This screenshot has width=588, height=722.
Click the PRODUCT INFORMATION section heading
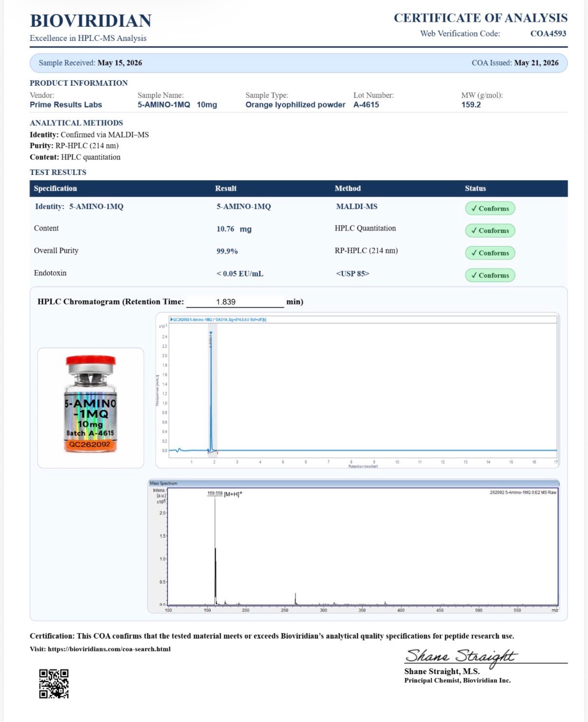tap(78, 83)
